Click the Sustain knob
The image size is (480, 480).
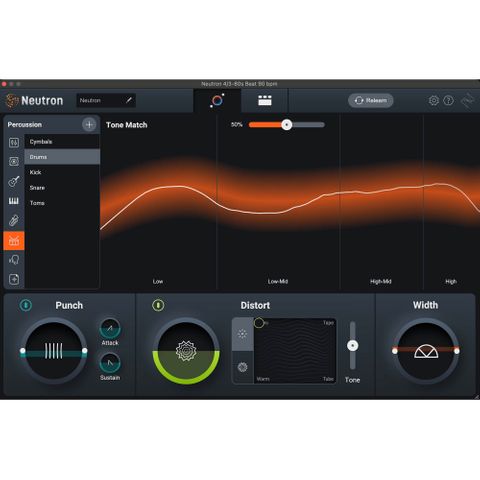click(110, 363)
